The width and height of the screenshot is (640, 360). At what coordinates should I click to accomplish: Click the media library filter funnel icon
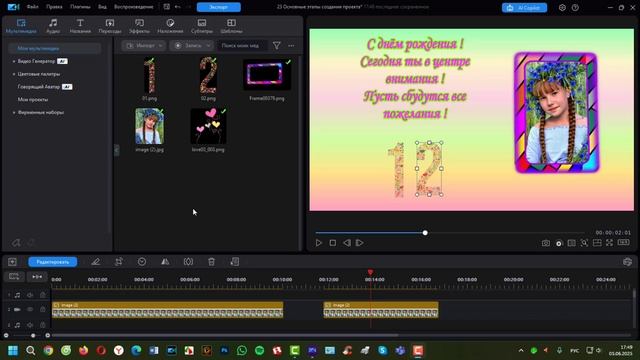(x=276, y=46)
